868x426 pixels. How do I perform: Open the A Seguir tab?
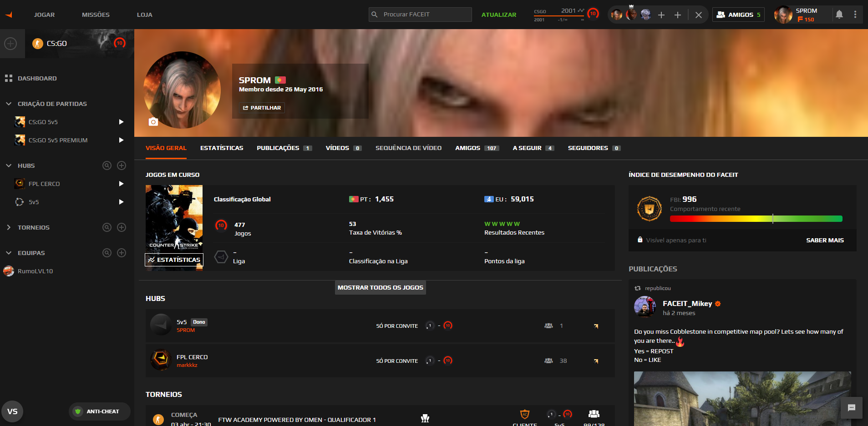point(533,148)
